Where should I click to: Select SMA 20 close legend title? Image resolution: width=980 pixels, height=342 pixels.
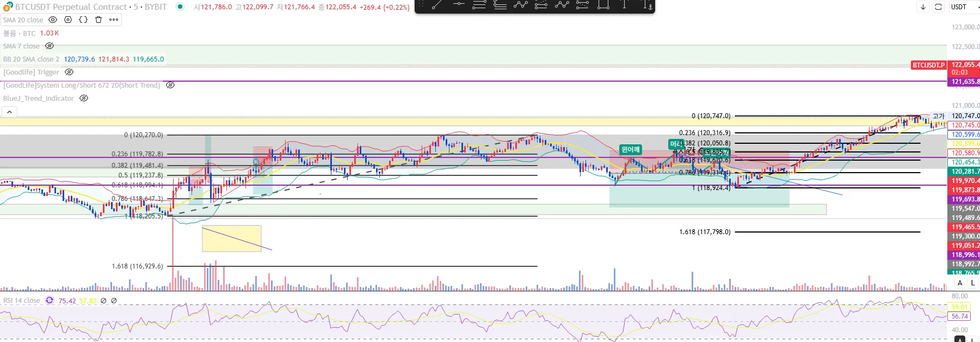point(23,20)
